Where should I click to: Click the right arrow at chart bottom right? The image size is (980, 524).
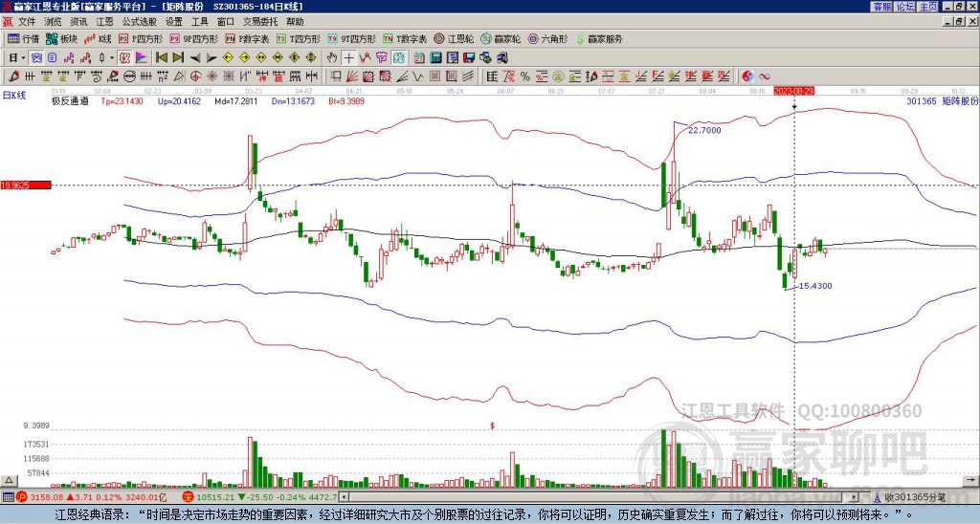click(971, 480)
